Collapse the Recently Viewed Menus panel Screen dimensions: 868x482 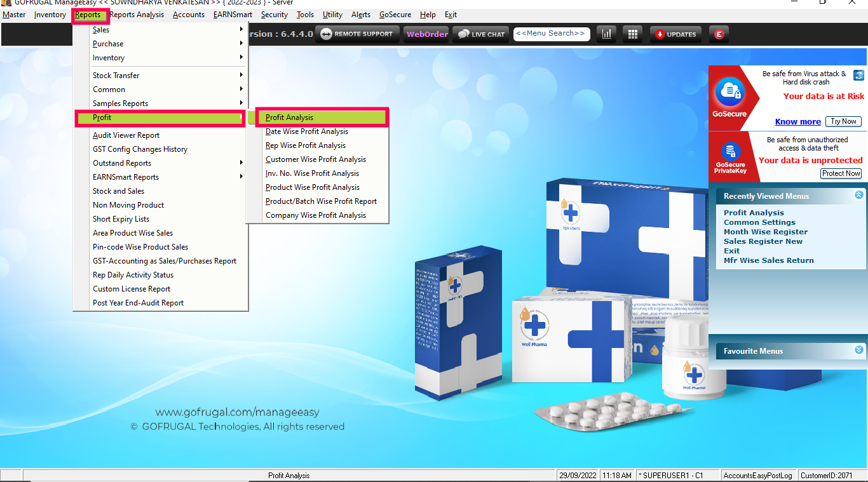pyautogui.click(x=859, y=195)
